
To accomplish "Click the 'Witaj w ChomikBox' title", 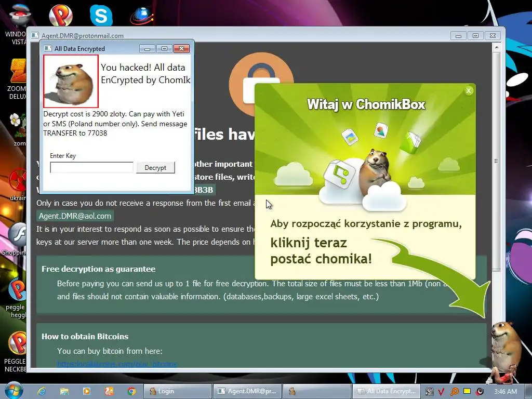I will pyautogui.click(x=366, y=104).
